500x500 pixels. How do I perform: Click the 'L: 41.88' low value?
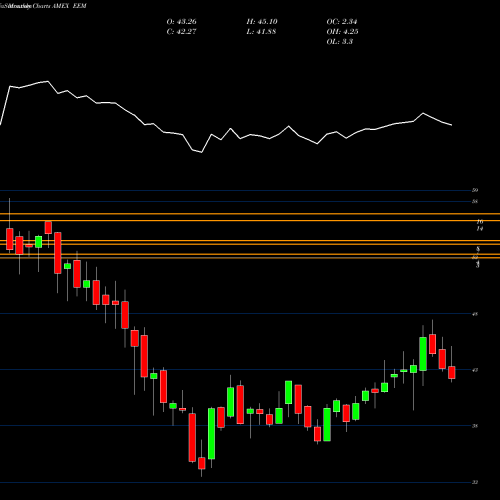coord(261,32)
